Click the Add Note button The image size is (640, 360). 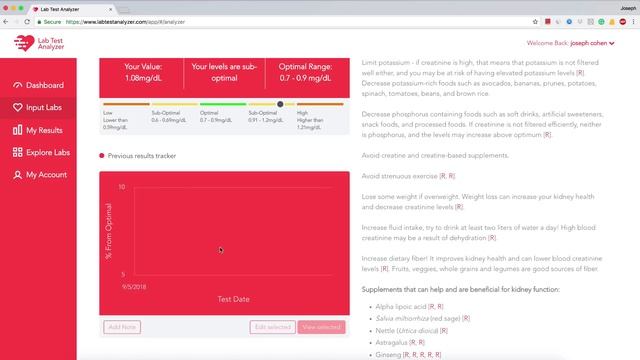click(x=122, y=327)
